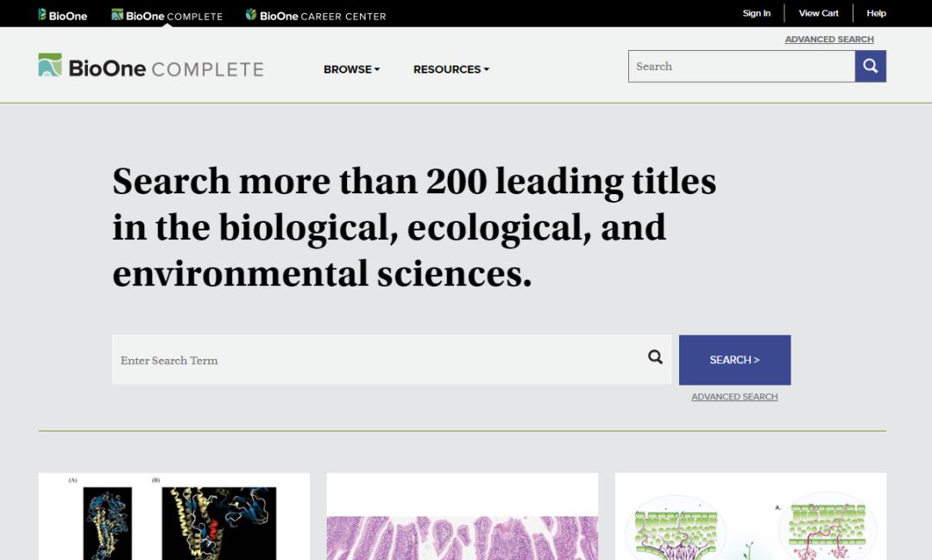The image size is (932, 560).
Task: Expand the Resources dropdown menu
Action: coord(451,70)
